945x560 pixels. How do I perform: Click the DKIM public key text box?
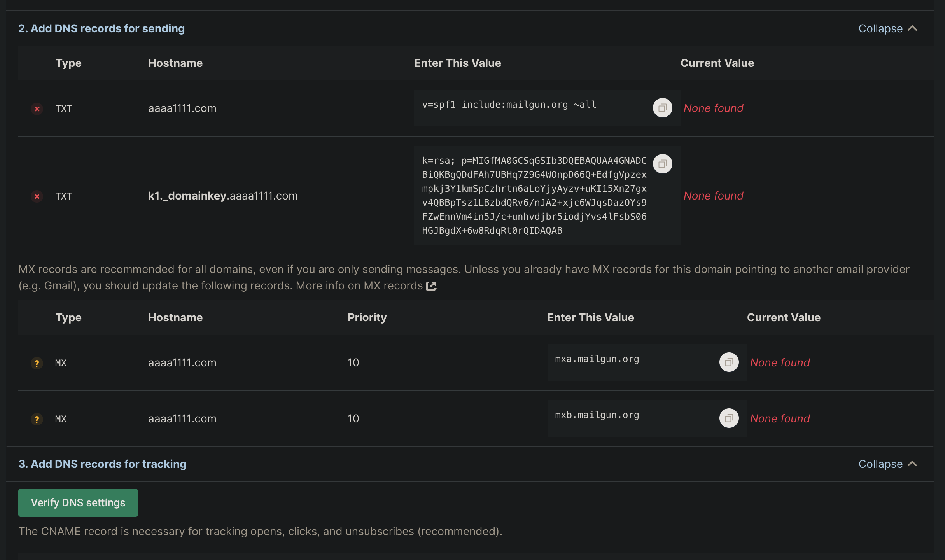(x=534, y=196)
